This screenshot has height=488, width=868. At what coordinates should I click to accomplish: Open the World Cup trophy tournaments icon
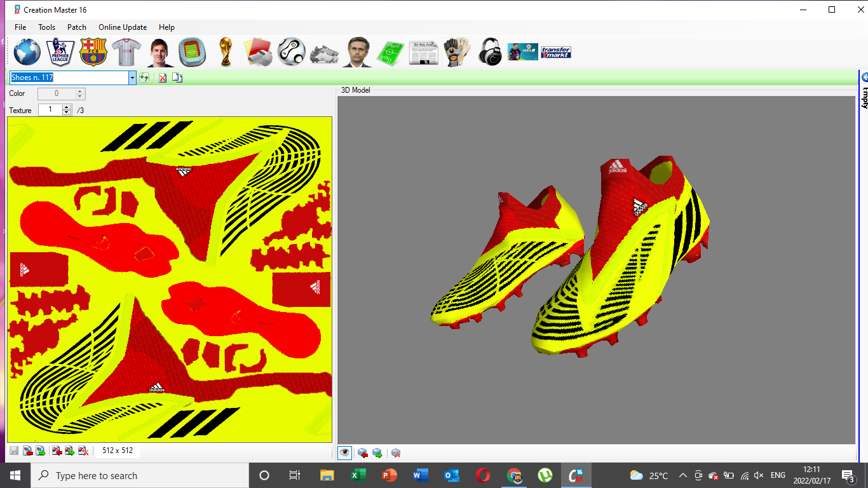tap(225, 52)
